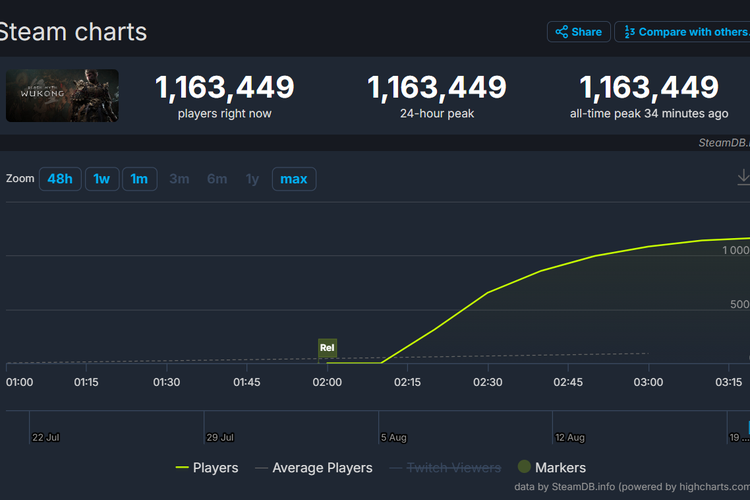Click the Black Myth Wukong game thumbnail
The image size is (750, 500).
tap(62, 96)
